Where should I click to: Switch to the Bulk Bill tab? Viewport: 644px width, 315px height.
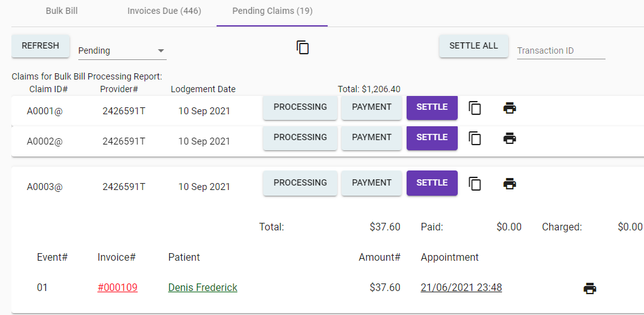pyautogui.click(x=62, y=11)
